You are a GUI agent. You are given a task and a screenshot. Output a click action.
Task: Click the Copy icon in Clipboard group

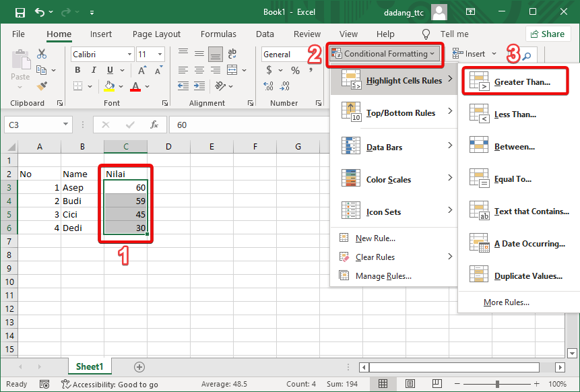point(40,69)
